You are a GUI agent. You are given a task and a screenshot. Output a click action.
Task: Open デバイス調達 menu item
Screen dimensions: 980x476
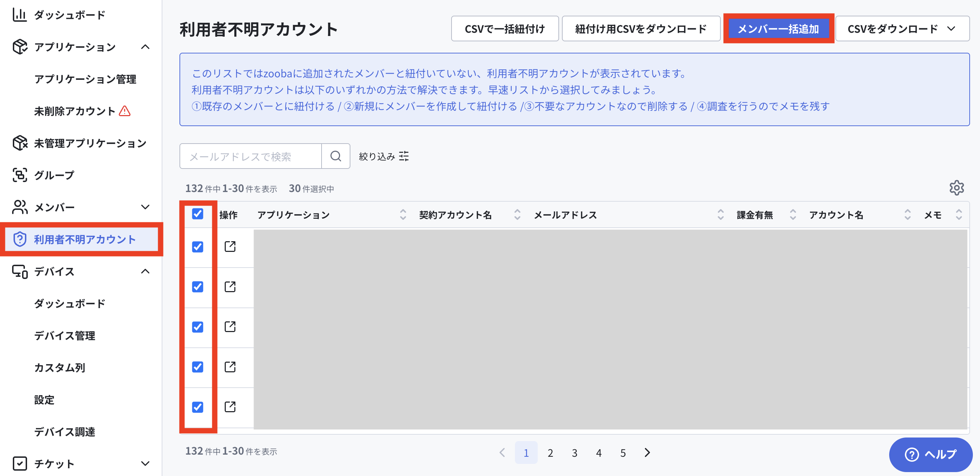pyautogui.click(x=65, y=432)
